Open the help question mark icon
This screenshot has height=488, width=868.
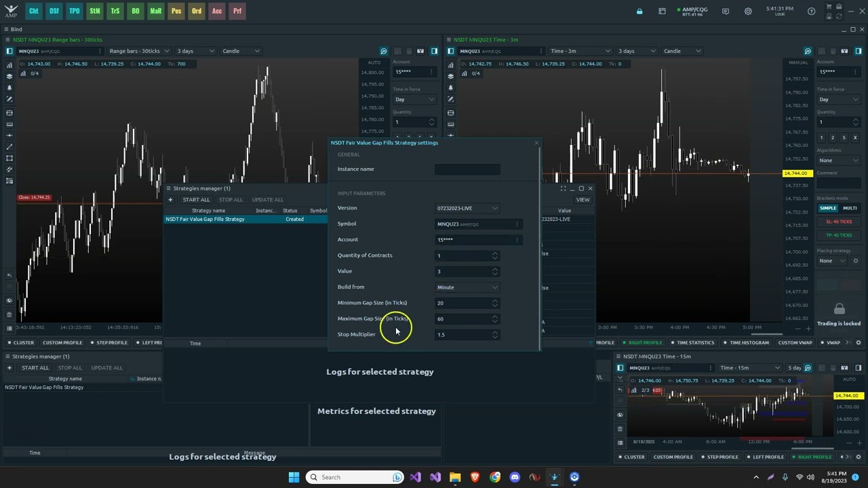point(811,11)
